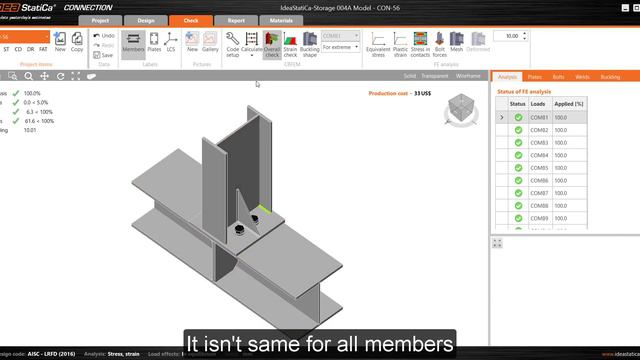Click the Copy project item icon
The image size is (640, 360).
pyautogui.click(x=77, y=42)
